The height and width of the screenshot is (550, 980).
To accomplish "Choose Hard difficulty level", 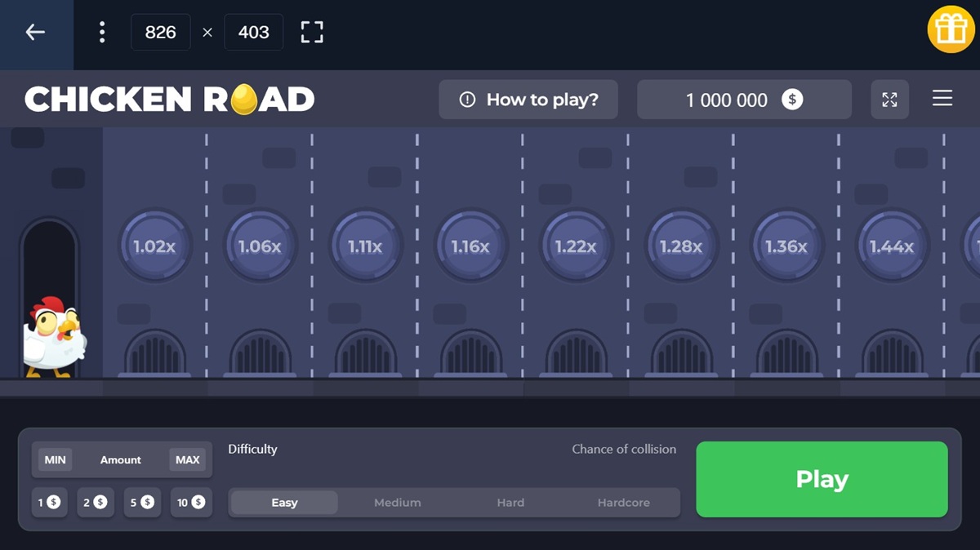I will [x=510, y=503].
